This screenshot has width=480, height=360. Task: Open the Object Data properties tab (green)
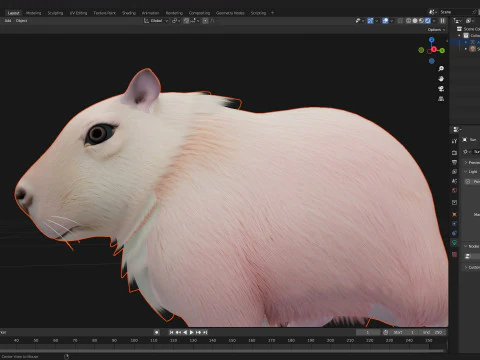click(x=454, y=243)
